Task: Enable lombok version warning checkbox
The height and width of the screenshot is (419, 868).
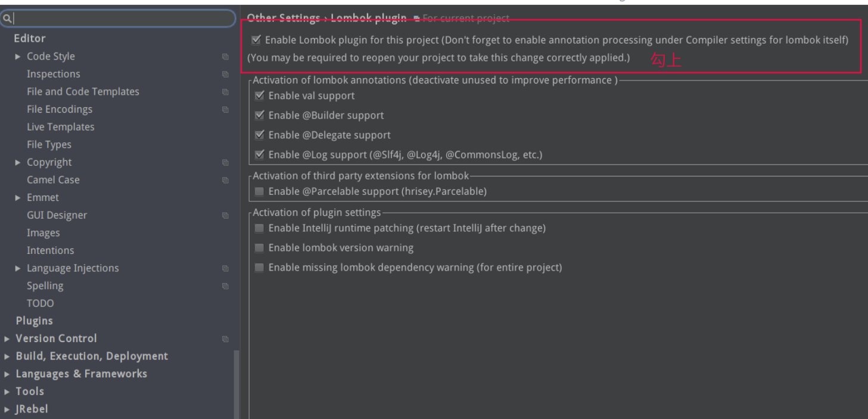Action: click(259, 248)
